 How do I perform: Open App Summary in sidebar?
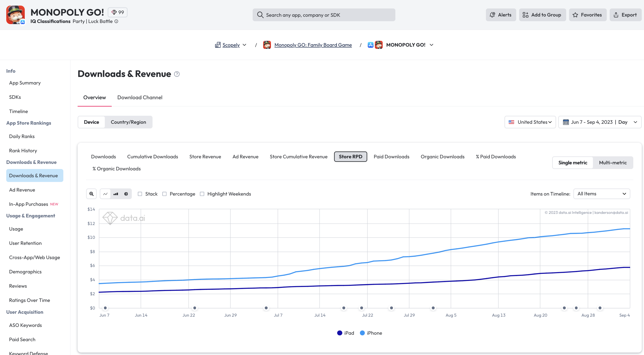25,83
